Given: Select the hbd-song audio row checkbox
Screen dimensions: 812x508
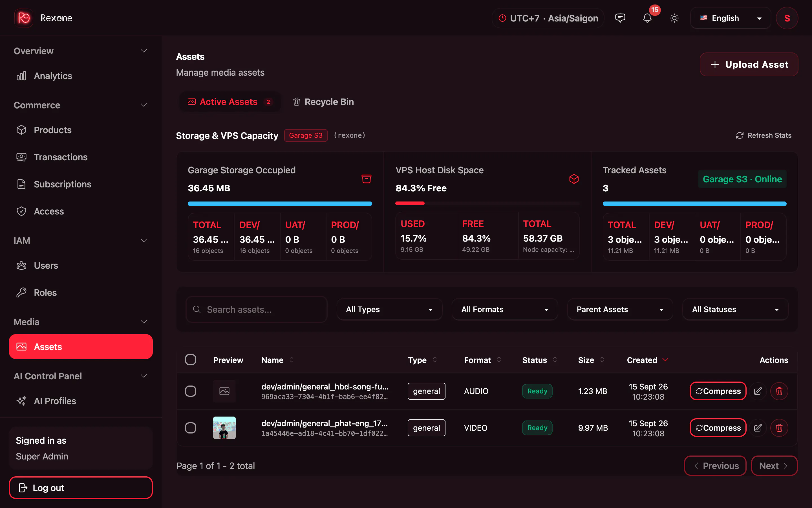Looking at the screenshot, I should pos(191,391).
